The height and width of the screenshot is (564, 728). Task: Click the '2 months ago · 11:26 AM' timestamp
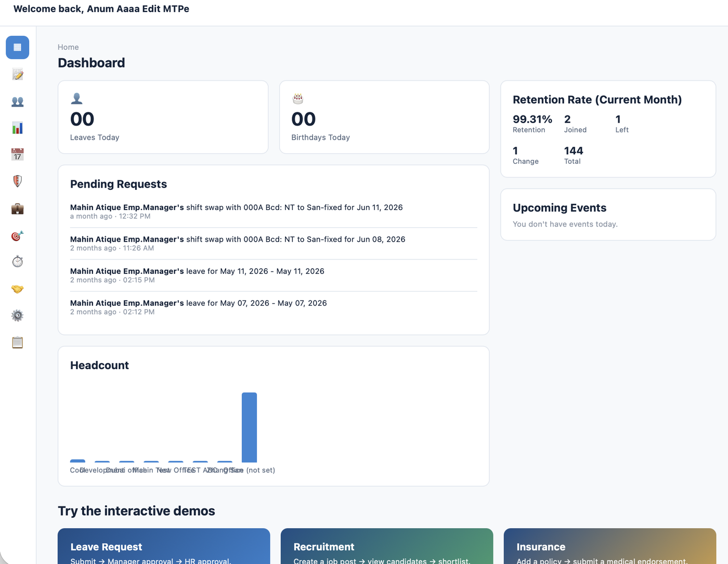[x=112, y=248]
